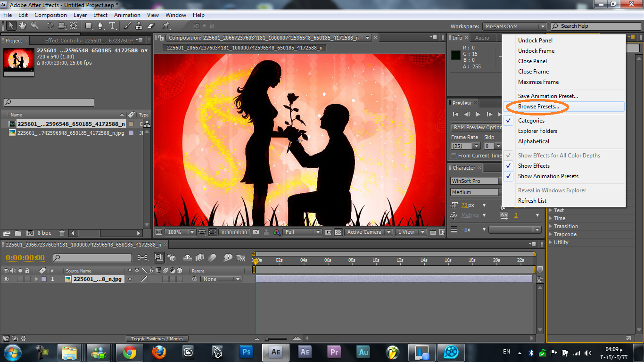Open the Workspace dropdown Mr-SaMsOoM

514,26
